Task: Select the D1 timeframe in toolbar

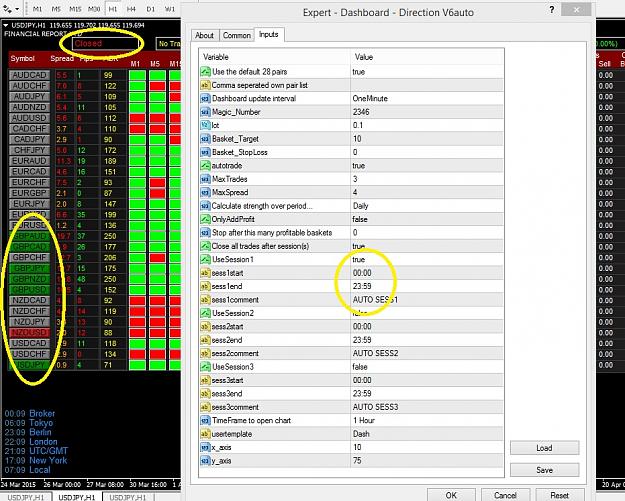Action: click(150, 8)
